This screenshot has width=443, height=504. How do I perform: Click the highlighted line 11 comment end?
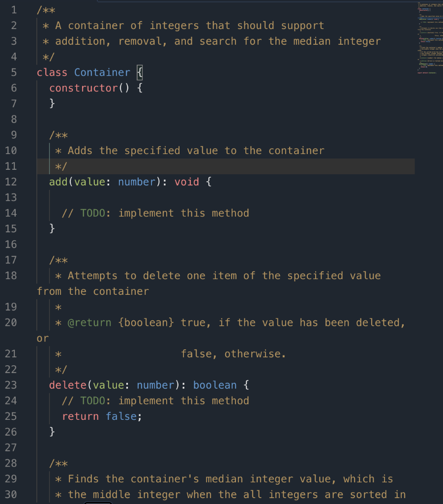pos(60,166)
